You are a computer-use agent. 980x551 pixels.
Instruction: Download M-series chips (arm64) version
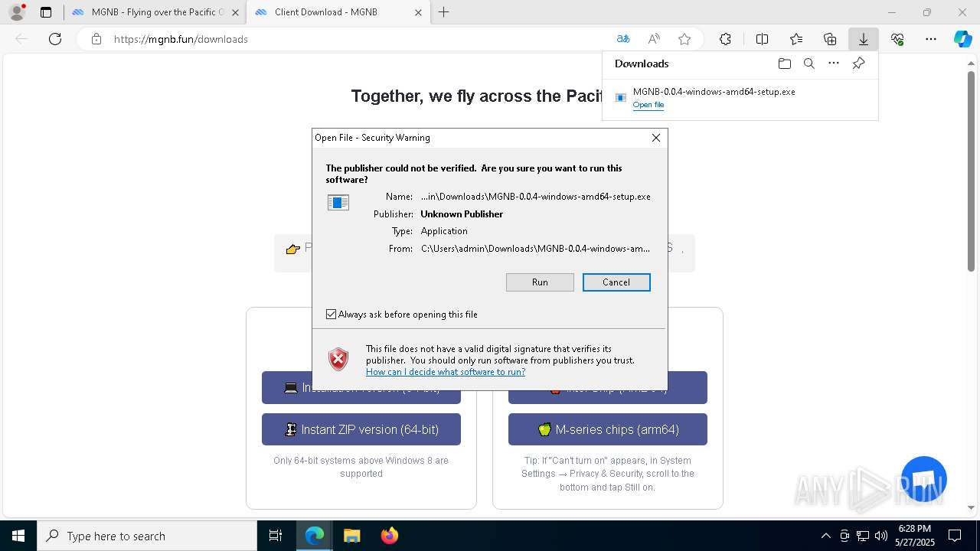click(x=608, y=429)
